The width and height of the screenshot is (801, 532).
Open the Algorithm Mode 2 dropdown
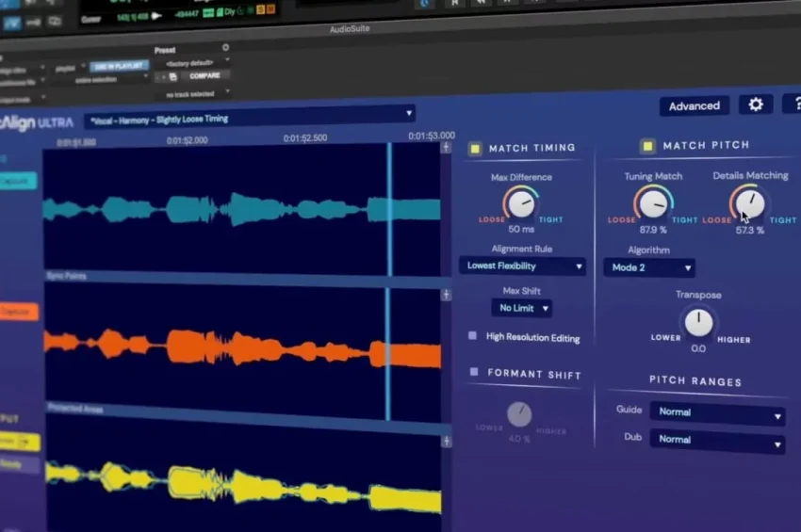tap(649, 268)
